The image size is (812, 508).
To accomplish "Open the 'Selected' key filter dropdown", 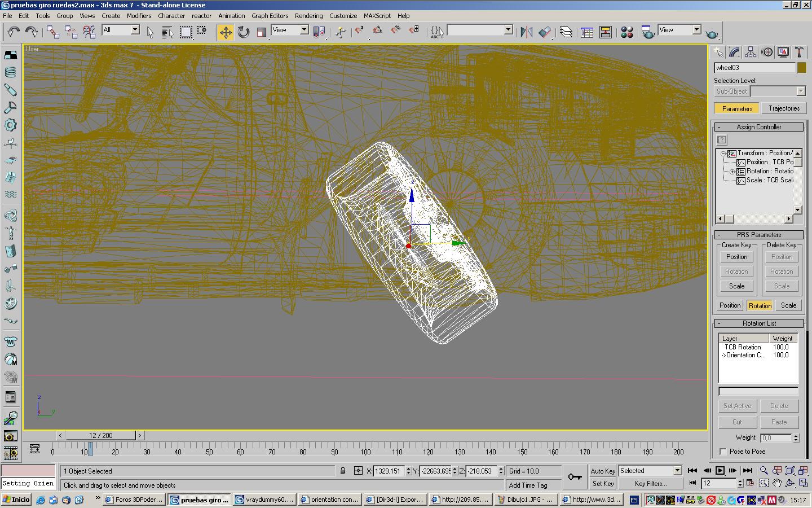I will [x=677, y=471].
